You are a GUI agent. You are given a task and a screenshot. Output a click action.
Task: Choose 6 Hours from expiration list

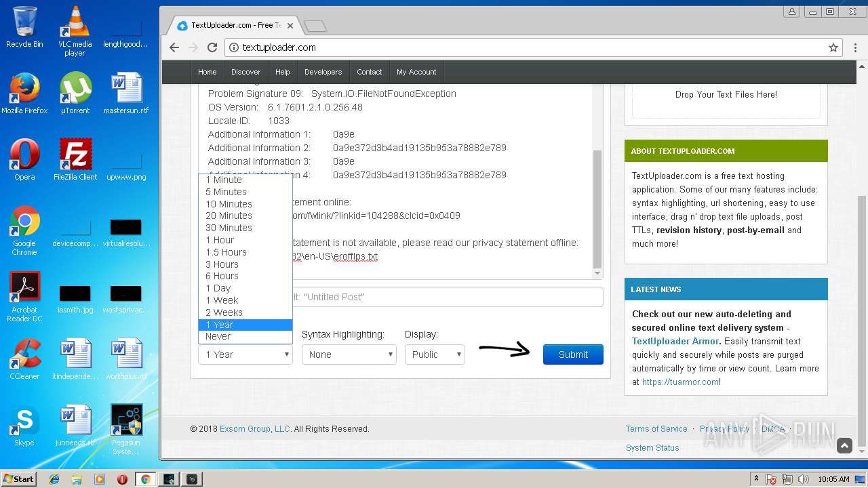(x=245, y=276)
